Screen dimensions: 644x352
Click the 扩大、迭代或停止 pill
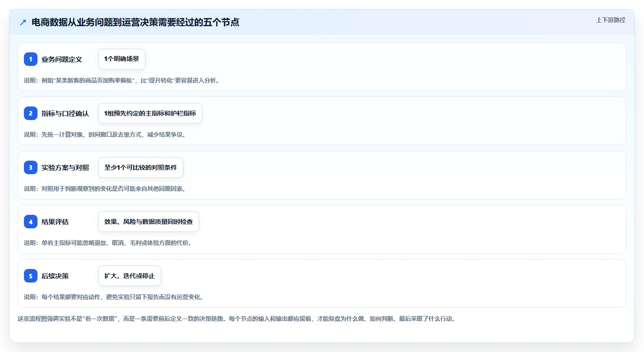(x=130, y=276)
